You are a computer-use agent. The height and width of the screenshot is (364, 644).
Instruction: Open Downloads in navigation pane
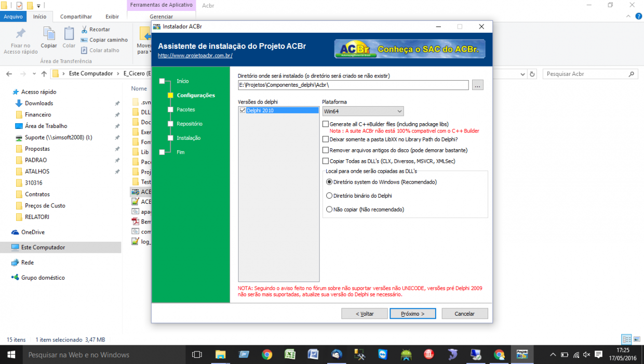point(39,103)
